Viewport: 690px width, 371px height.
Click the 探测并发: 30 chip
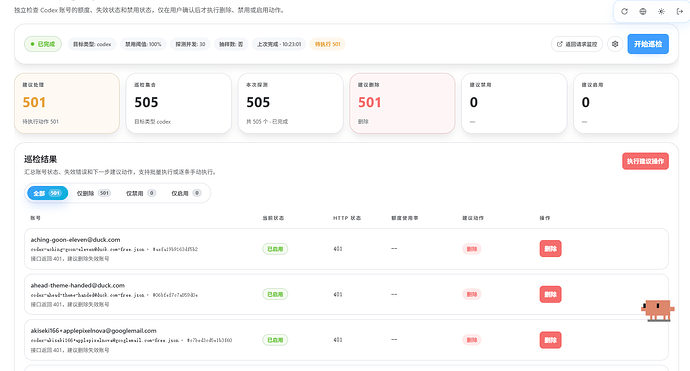[x=190, y=44]
